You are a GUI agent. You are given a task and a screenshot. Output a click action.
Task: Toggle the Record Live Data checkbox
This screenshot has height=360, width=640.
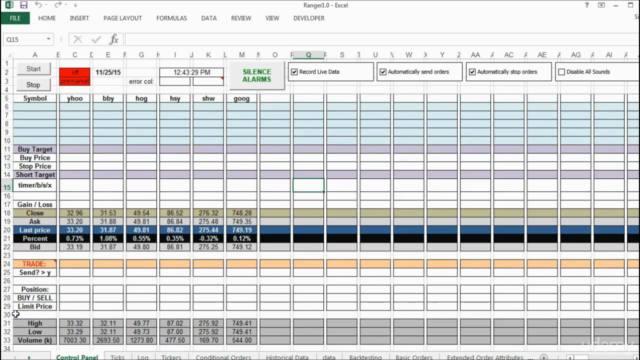pyautogui.click(x=294, y=72)
